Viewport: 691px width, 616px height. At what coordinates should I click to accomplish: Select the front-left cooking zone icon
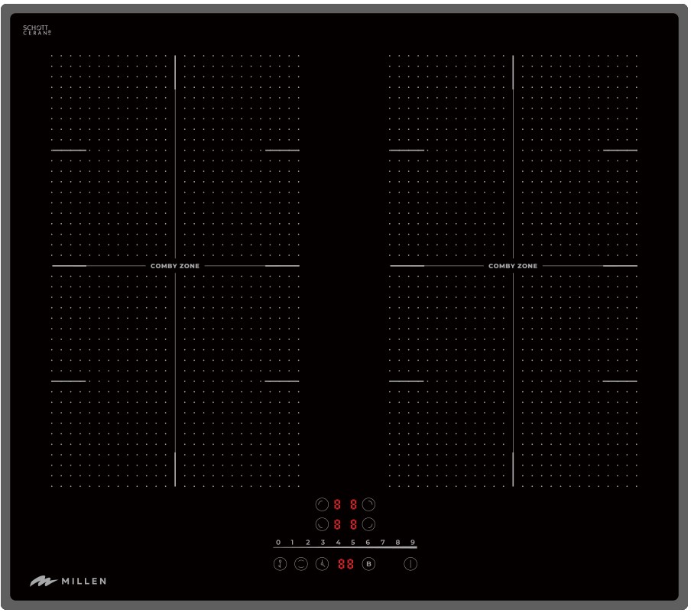321,524
